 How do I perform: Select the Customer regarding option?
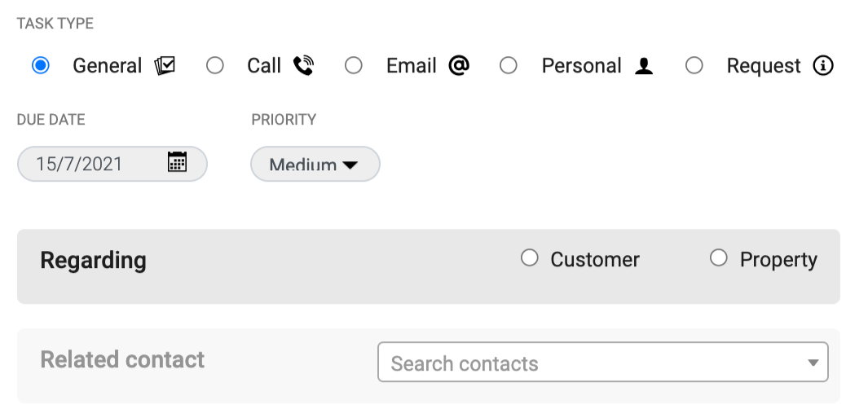529,257
